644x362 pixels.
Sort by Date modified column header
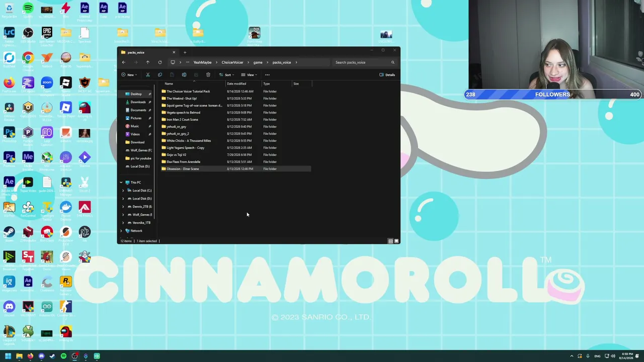(x=244, y=84)
